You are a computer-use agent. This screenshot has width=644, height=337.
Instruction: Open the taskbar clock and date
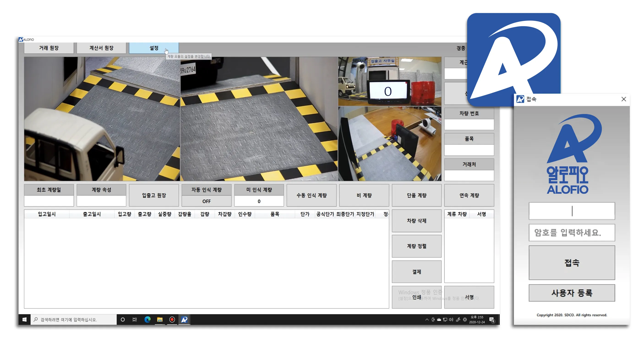click(477, 320)
